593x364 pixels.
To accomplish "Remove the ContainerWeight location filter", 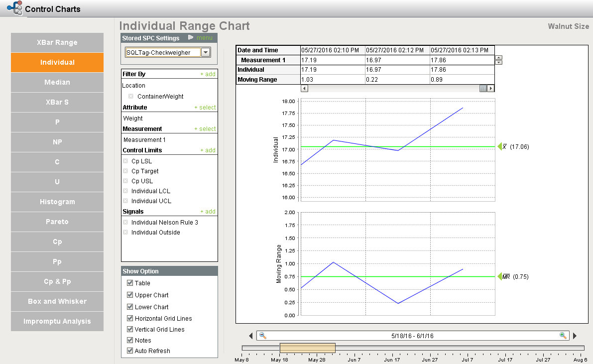I will (130, 97).
